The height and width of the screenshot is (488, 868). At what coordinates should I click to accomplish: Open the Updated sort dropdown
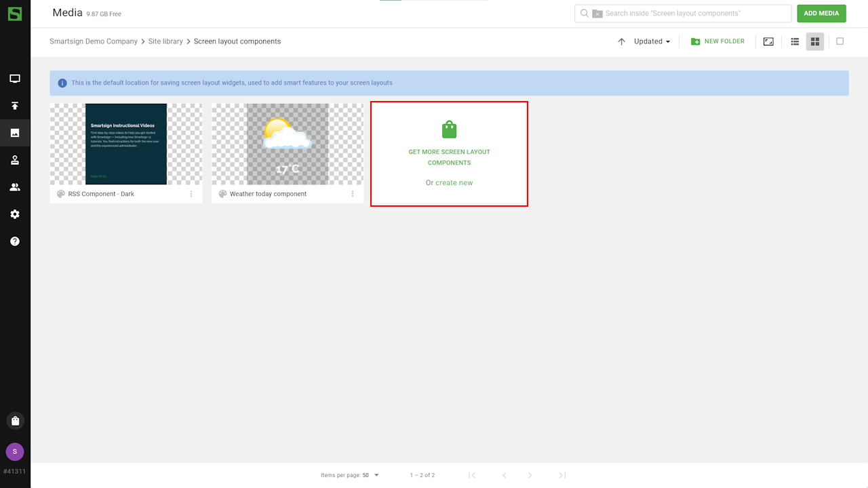tap(652, 41)
